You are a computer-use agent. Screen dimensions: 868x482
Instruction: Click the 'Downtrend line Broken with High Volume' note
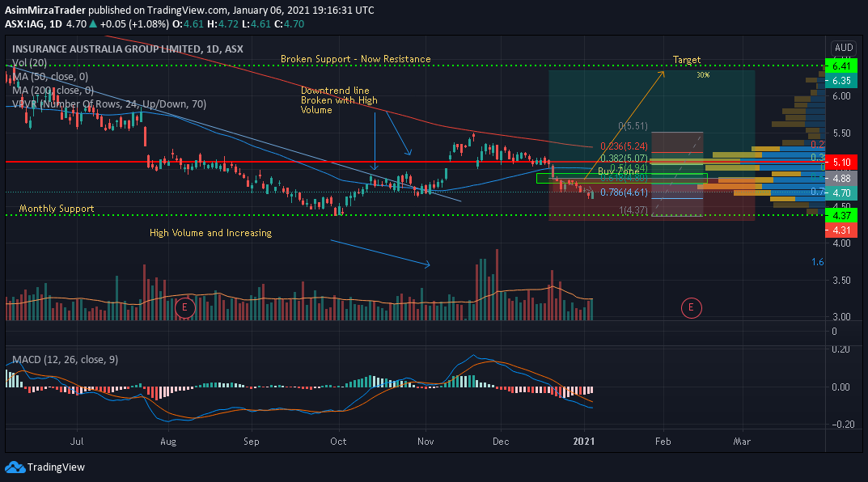pyautogui.click(x=339, y=100)
